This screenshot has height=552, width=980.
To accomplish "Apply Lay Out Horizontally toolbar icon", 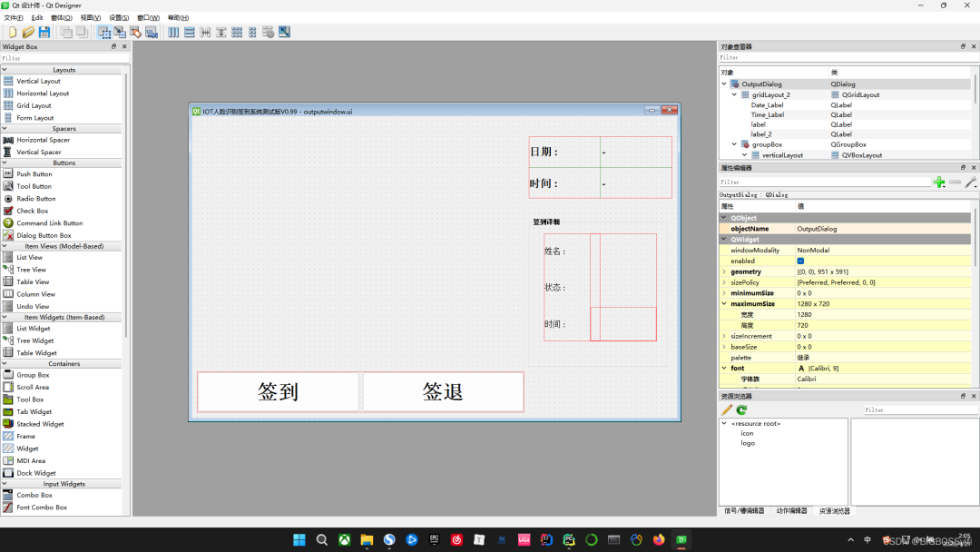I will [173, 32].
